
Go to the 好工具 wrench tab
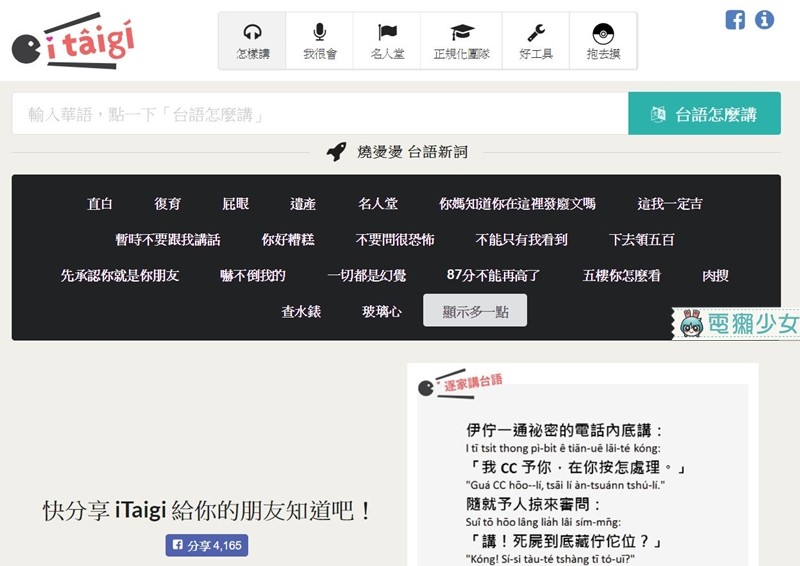tap(536, 41)
